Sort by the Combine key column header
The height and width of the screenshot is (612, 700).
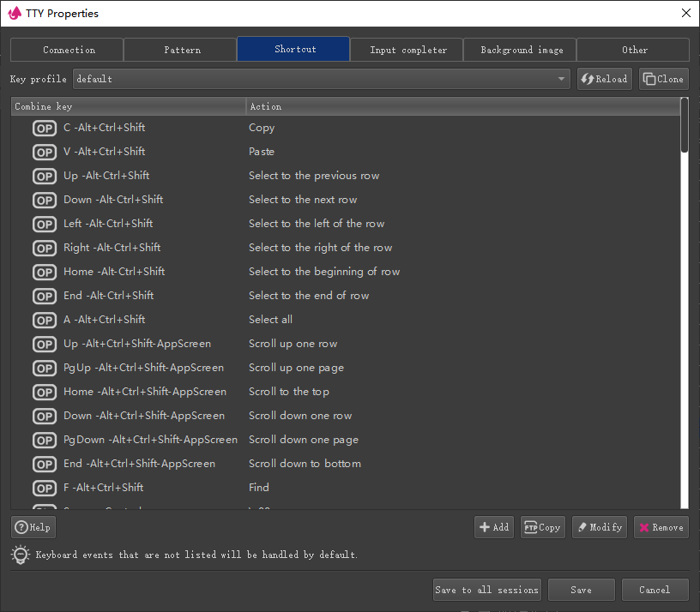pyautogui.click(x=129, y=106)
